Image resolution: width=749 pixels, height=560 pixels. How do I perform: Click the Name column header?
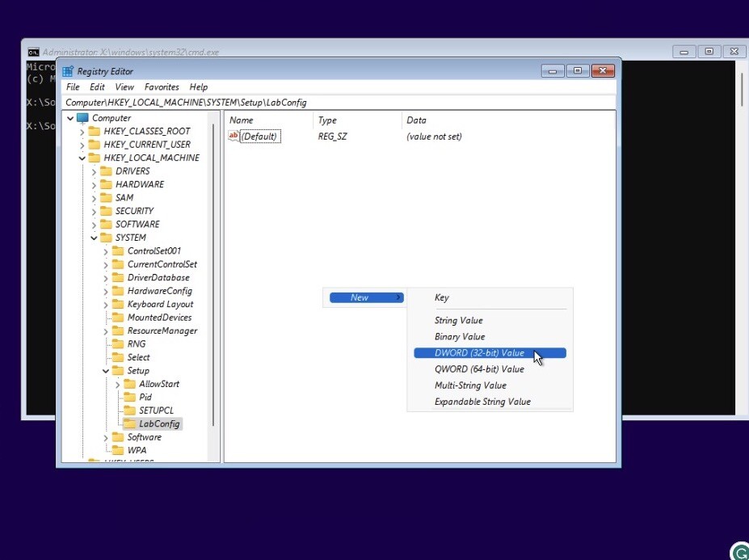(269, 120)
